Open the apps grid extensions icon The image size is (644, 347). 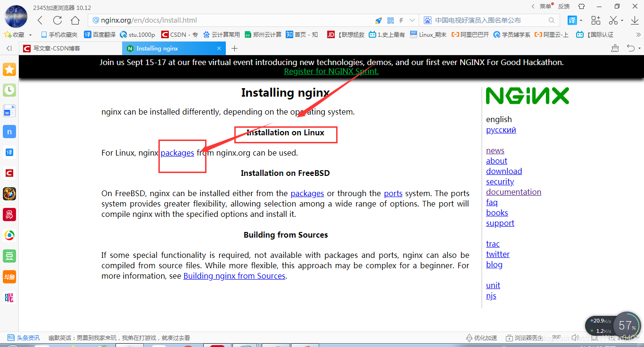[596, 20]
